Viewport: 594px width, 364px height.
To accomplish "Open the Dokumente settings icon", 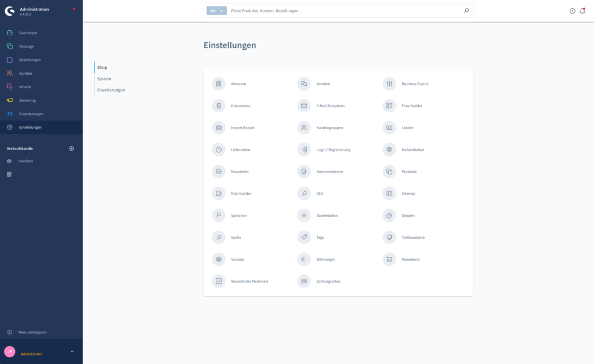I will [219, 105].
